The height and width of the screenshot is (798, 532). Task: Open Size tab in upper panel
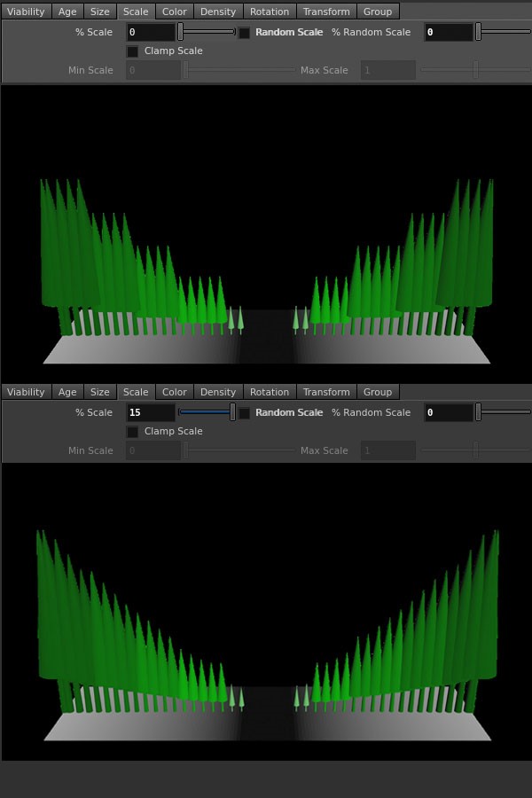pos(100,12)
